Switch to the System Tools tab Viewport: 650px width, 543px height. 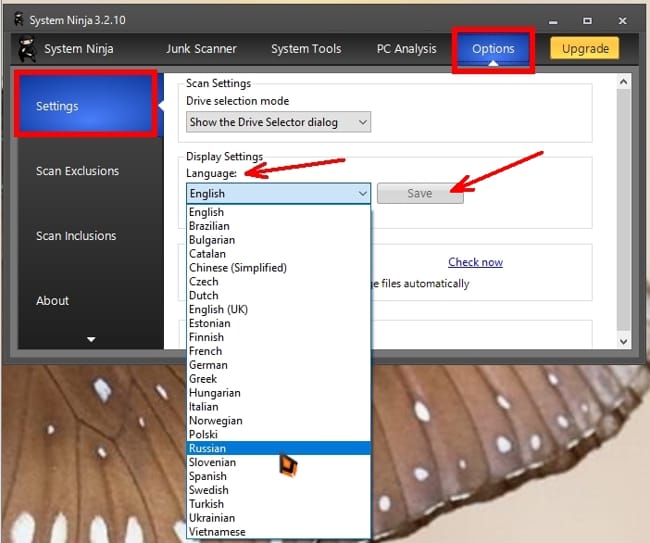coord(306,49)
